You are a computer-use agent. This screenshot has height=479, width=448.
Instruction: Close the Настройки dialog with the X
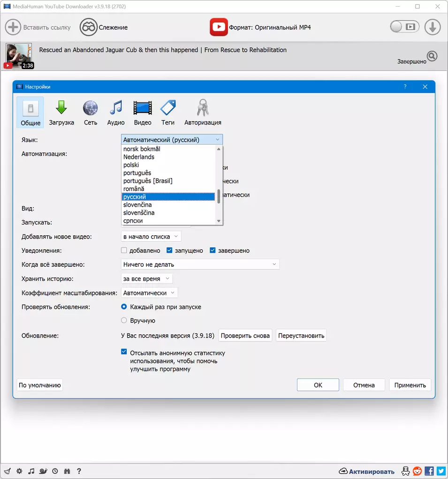click(425, 87)
